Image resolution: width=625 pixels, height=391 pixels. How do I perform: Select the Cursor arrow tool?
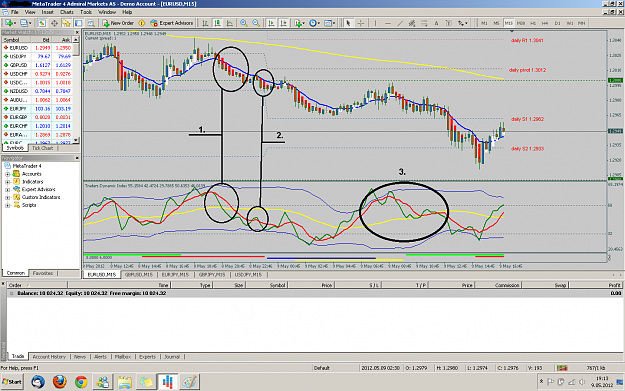coord(348,23)
